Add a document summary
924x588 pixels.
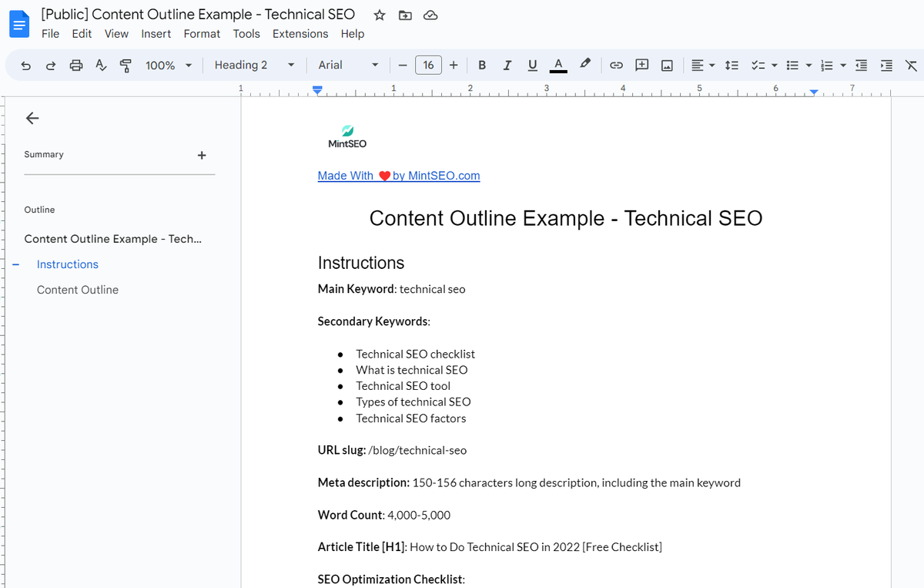coord(202,155)
